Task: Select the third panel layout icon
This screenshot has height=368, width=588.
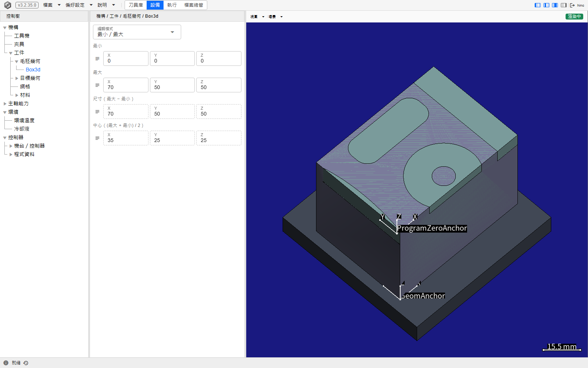Action: tap(555, 5)
